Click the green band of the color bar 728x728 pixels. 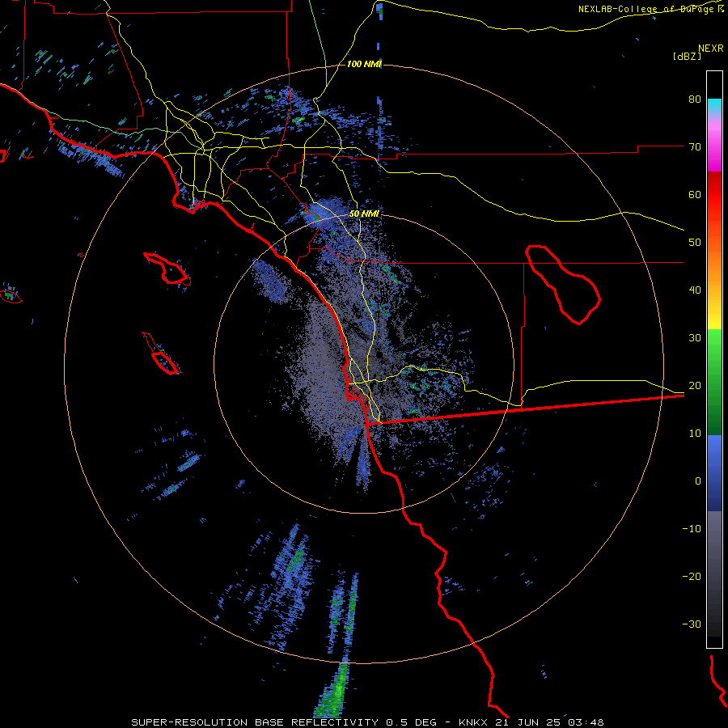pos(714,382)
